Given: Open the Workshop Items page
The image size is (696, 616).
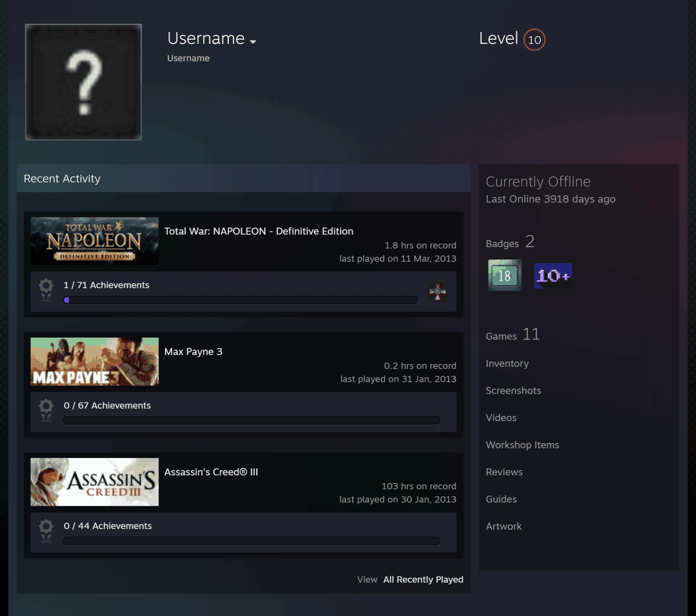Looking at the screenshot, I should click(522, 445).
